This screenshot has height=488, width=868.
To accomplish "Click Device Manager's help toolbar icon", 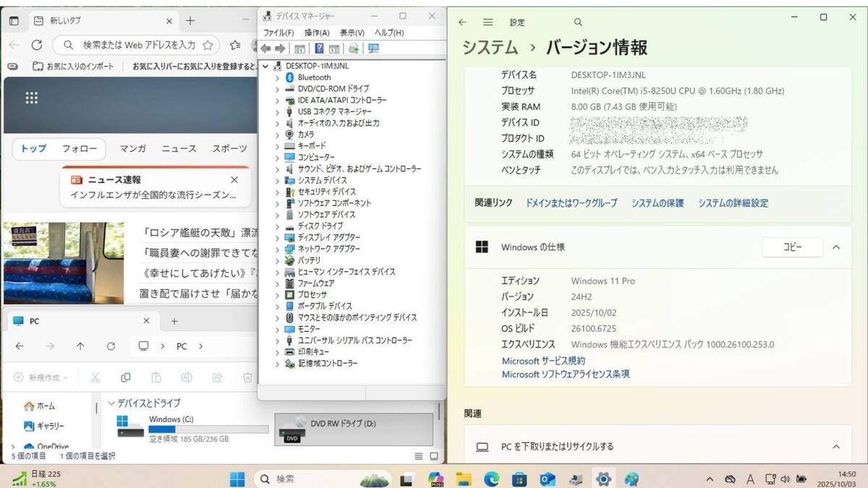I will [x=318, y=48].
